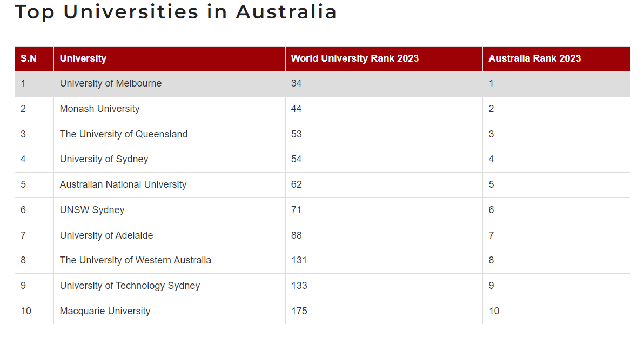The height and width of the screenshot is (343, 644).
Task: Click the 'Monash University' cell
Action: pyautogui.click(x=100, y=109)
